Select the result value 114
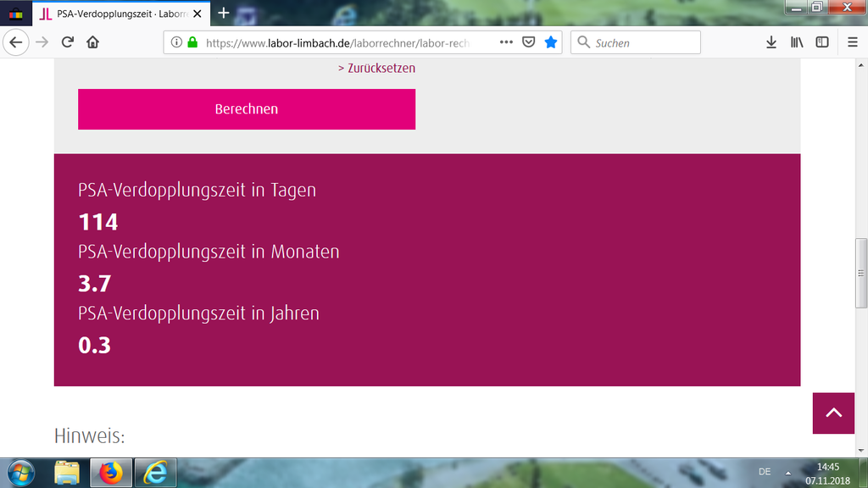 click(98, 222)
